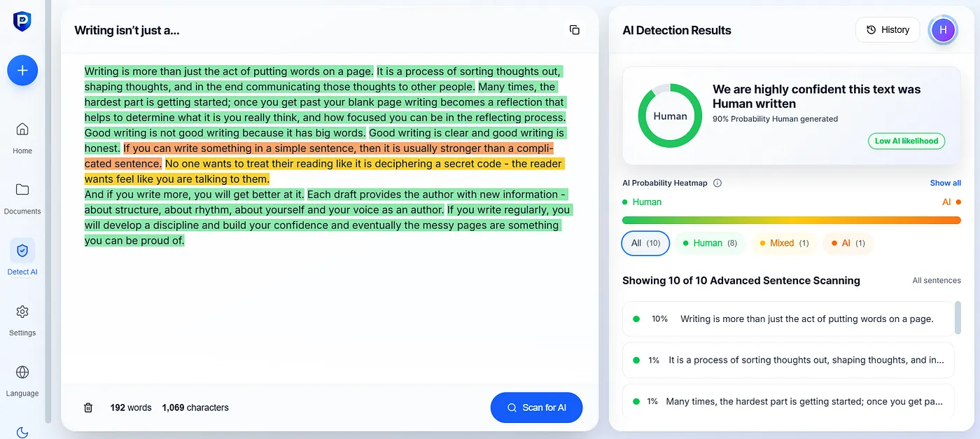Click the blue plus new scan button
Image resolution: width=980 pixels, height=439 pixels.
tap(22, 70)
